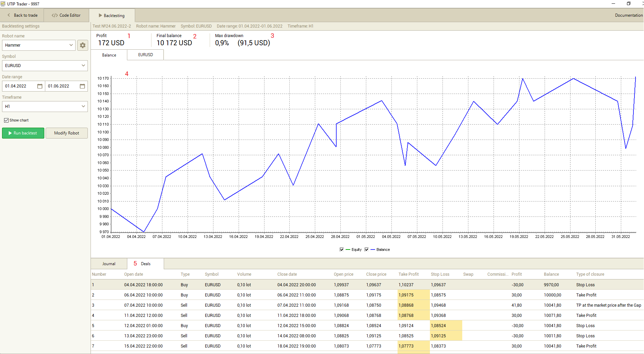Sort deals by Take Profit column
644x354 pixels.
[408, 274]
